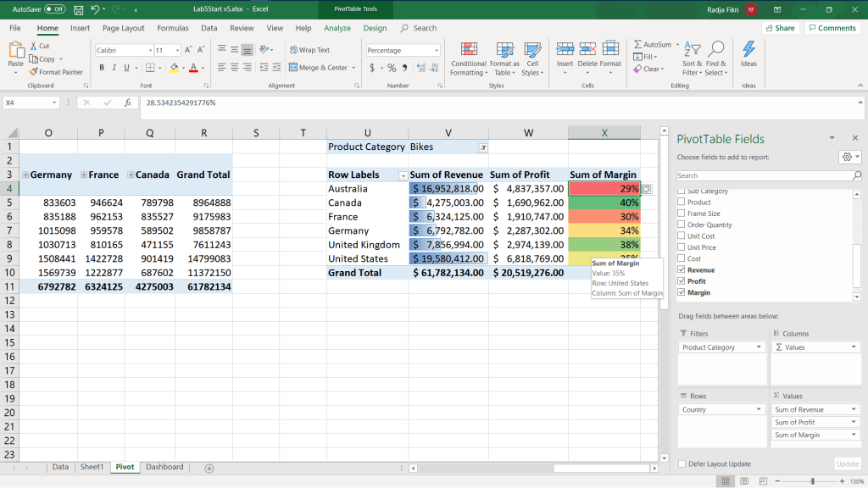Open the Percentage number format dropdown
868x488 pixels.
437,51
